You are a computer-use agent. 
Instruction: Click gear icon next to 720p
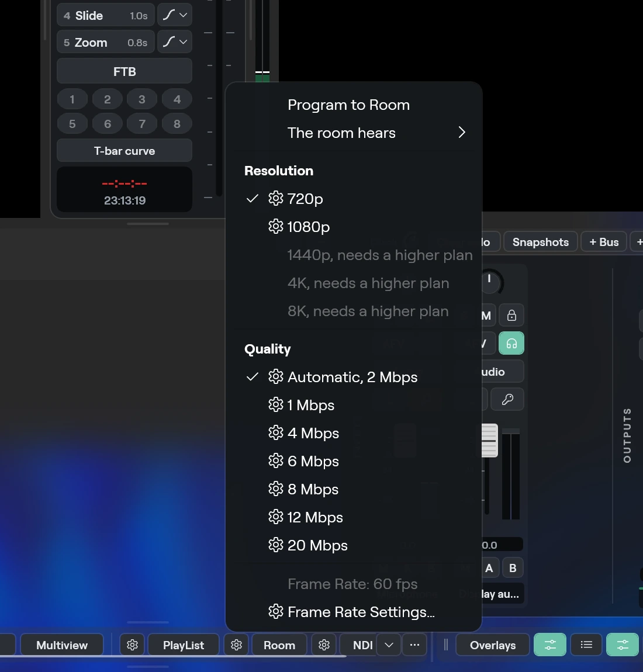pos(276,198)
